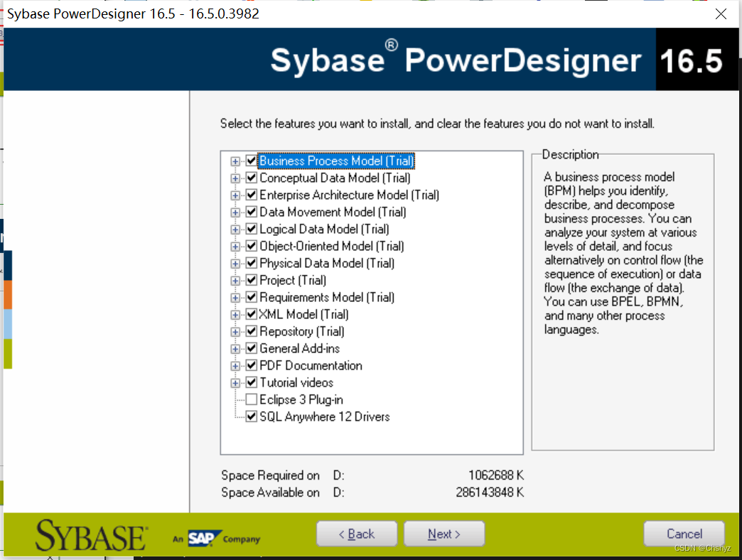Select the Physical Data Model (Trial) label
Viewport: 742px width, 560px height.
point(327,263)
